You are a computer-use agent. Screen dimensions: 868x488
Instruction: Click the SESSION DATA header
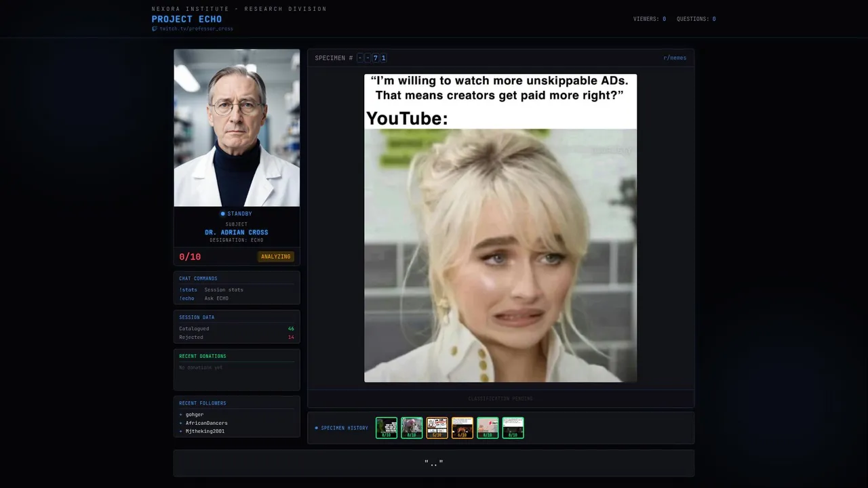(x=197, y=317)
